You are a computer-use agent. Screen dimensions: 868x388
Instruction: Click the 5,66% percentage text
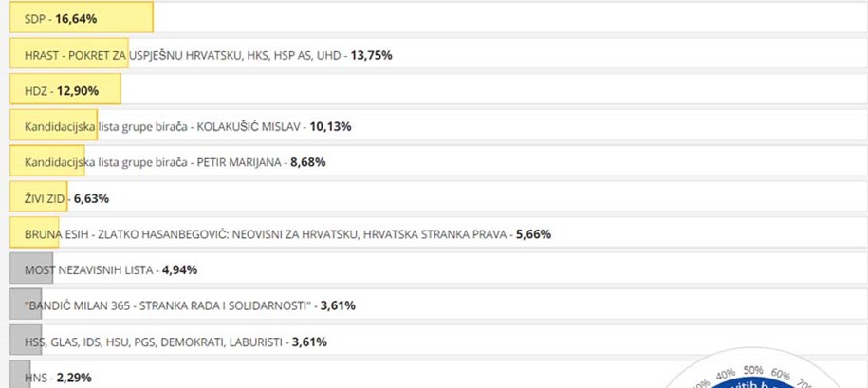(533, 234)
